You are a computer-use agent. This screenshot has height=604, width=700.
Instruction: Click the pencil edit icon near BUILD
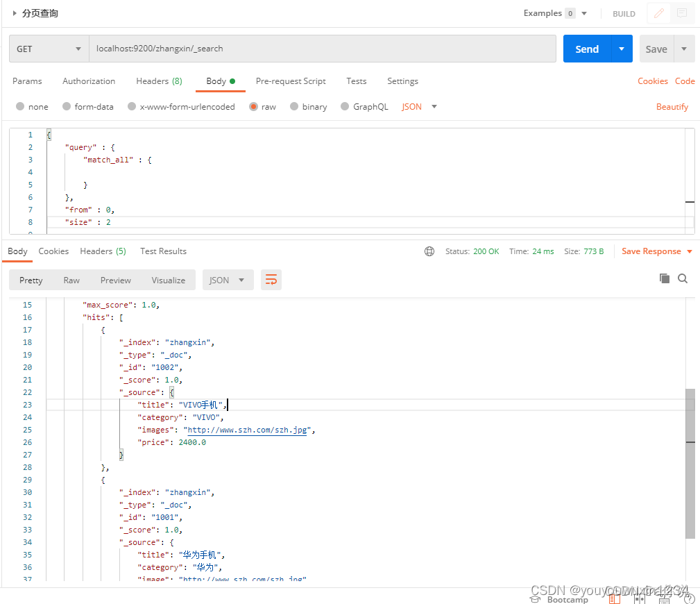[658, 13]
